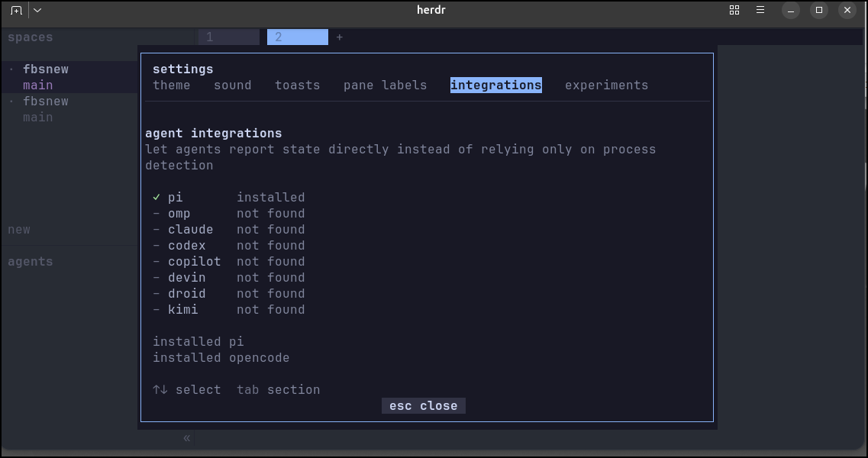
Task: Click the 'installed' status next to pi
Action: (271, 197)
